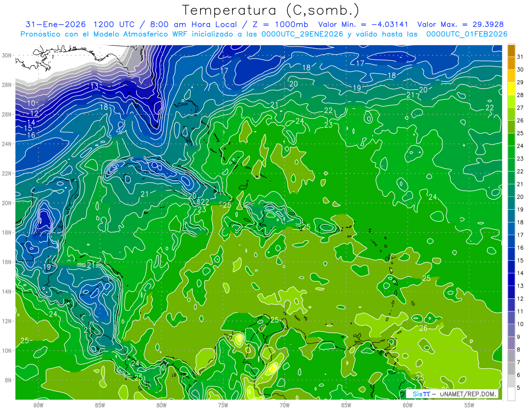Click the '60W' longitude axis label
This screenshot has width=532, height=411.
pos(408,406)
